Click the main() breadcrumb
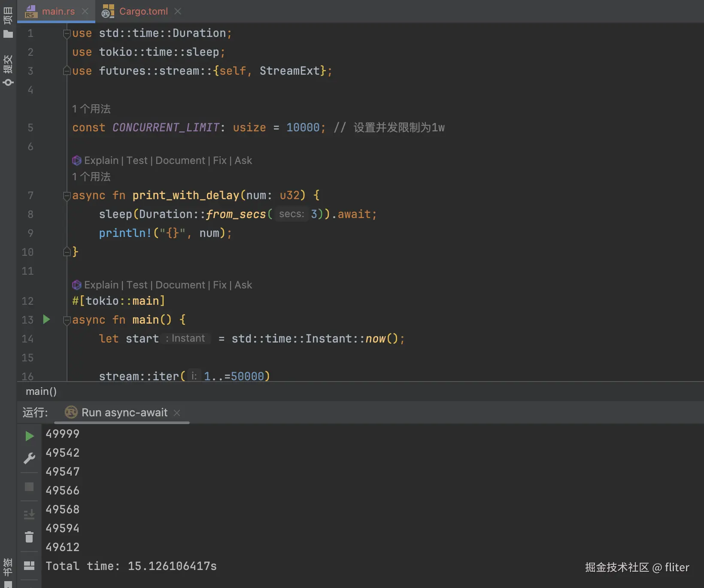Viewport: 704px width, 588px height. pos(41,391)
